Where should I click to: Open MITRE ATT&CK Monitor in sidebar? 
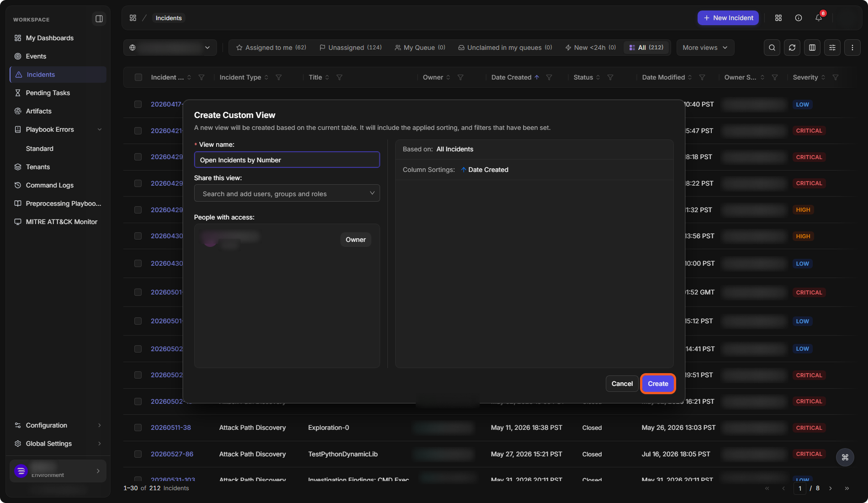58,222
